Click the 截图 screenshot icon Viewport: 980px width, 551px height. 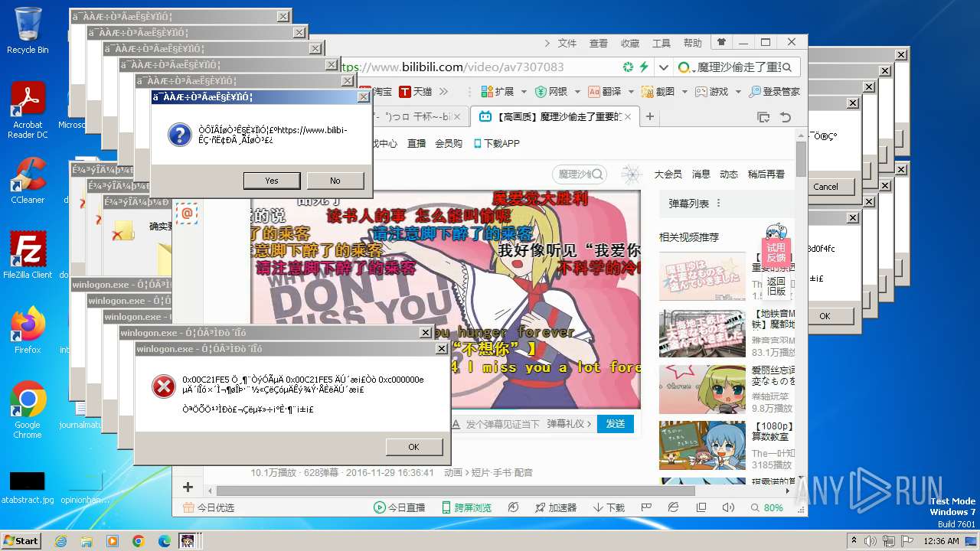tap(647, 92)
